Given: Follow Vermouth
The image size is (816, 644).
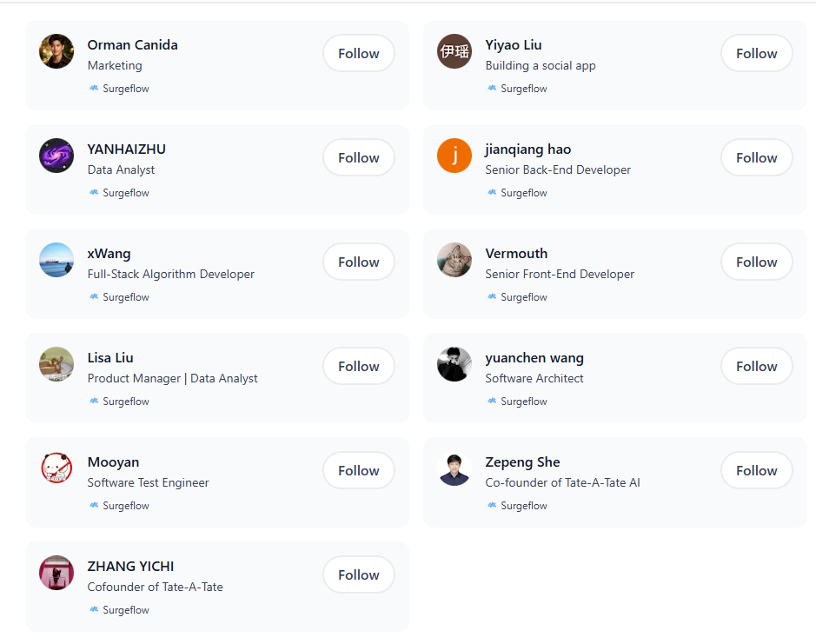Looking at the screenshot, I should click(756, 262).
